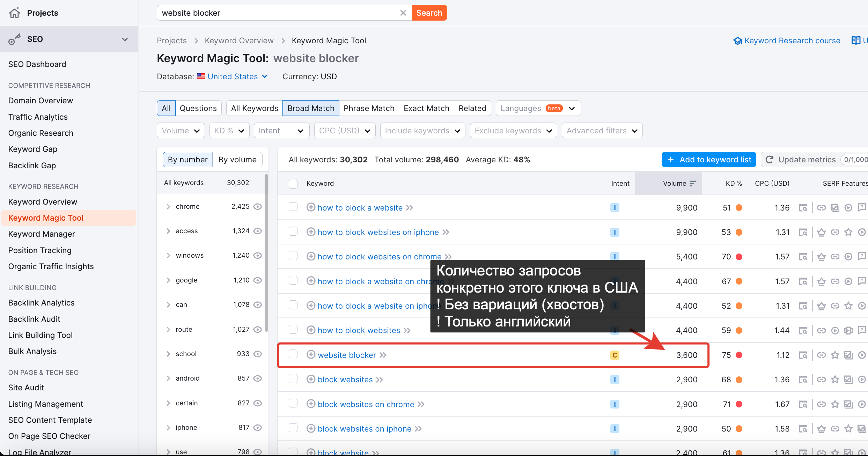Click the Volume column sort icon
This screenshot has width=868, height=456.
[x=693, y=183]
